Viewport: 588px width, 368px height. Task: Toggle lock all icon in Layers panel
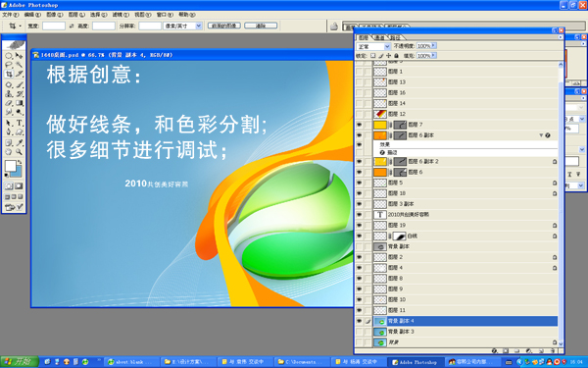(x=396, y=56)
